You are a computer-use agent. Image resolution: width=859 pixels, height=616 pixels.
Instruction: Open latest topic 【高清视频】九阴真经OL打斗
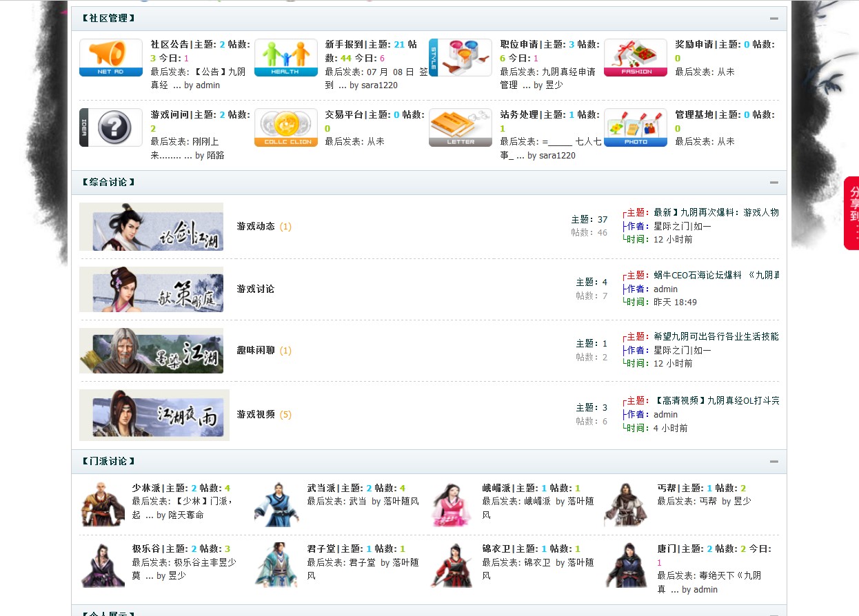[x=716, y=400]
